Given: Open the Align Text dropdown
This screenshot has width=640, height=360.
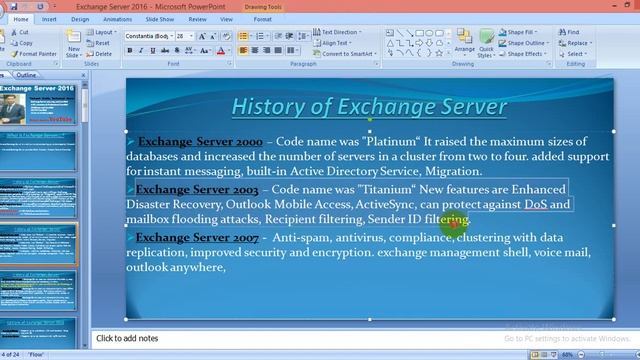Looking at the screenshot, I should pyautogui.click(x=333, y=43).
